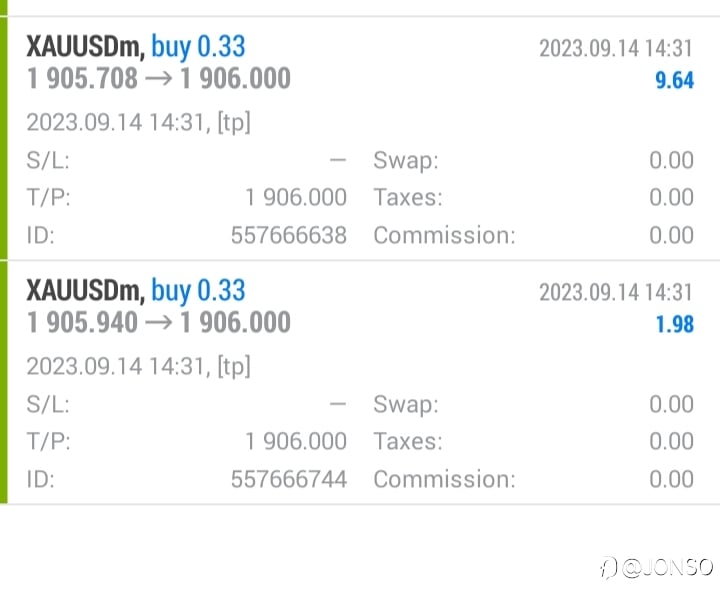Click order ID 557666638

pyautogui.click(x=288, y=235)
